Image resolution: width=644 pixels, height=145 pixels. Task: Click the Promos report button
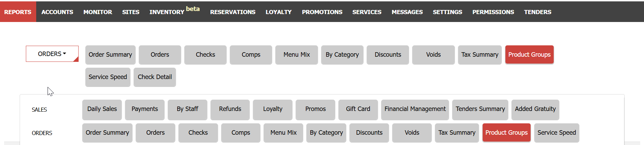click(x=315, y=109)
